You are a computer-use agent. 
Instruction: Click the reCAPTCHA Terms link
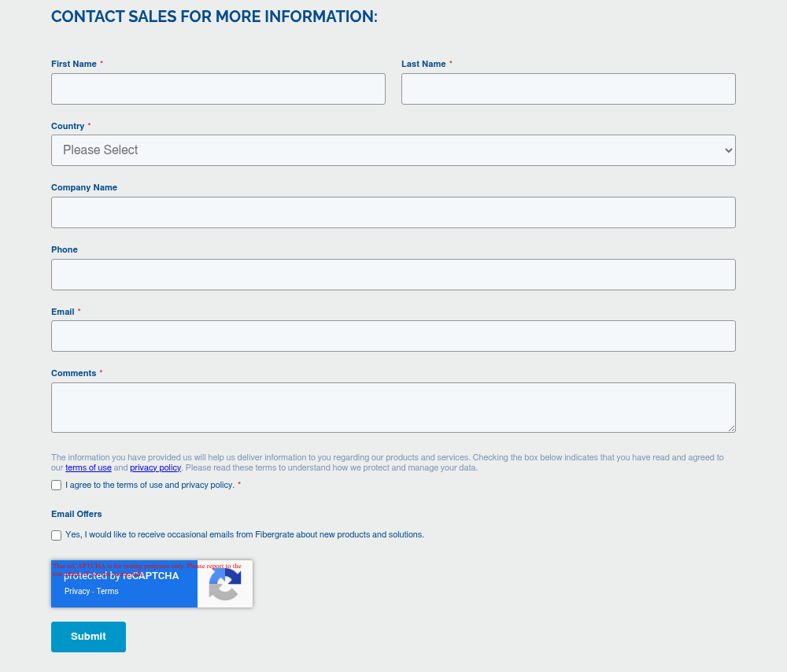(x=108, y=592)
